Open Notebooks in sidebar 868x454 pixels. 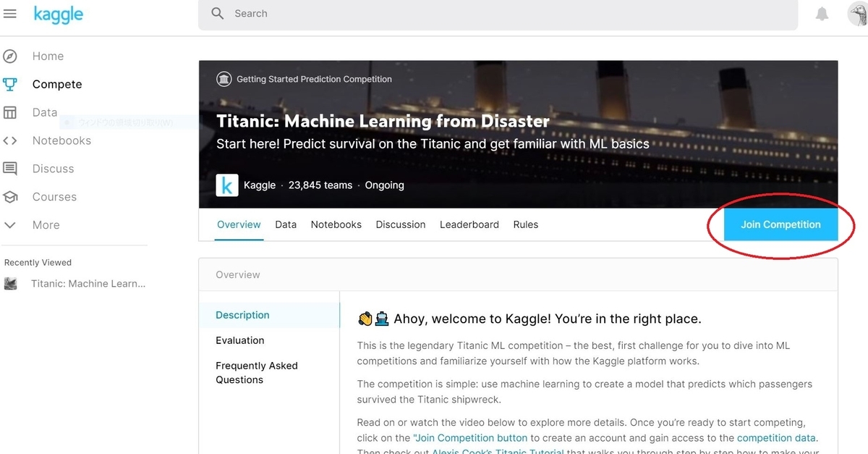coord(61,140)
